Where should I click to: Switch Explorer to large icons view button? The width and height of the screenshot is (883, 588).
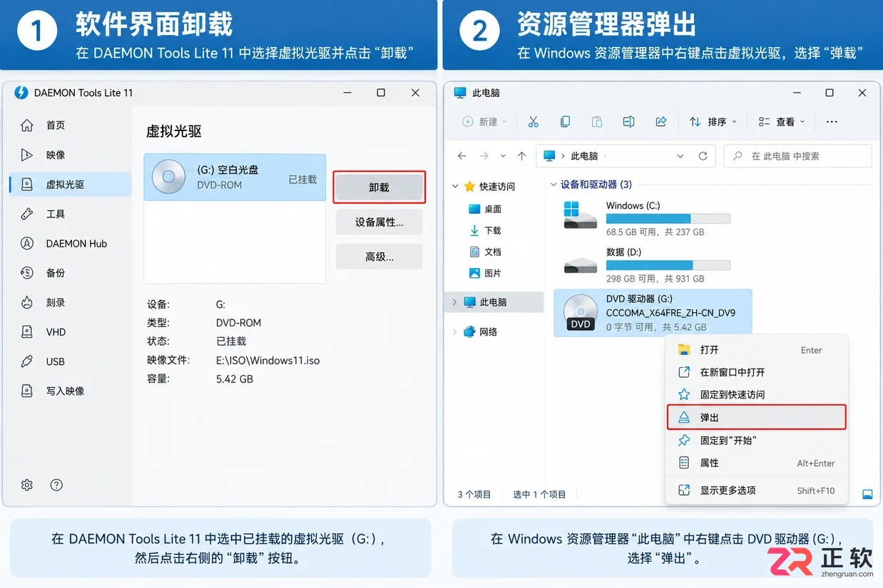(868, 495)
